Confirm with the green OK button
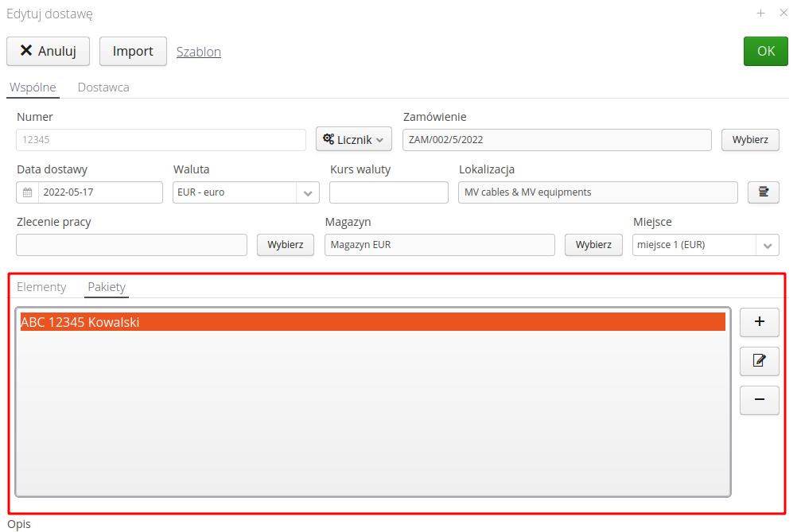This screenshot has width=797, height=532. tap(765, 51)
